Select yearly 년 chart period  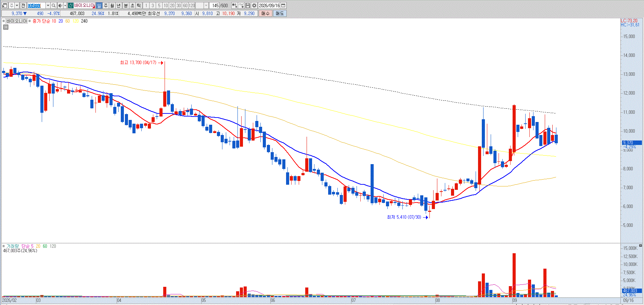tap(119, 5)
